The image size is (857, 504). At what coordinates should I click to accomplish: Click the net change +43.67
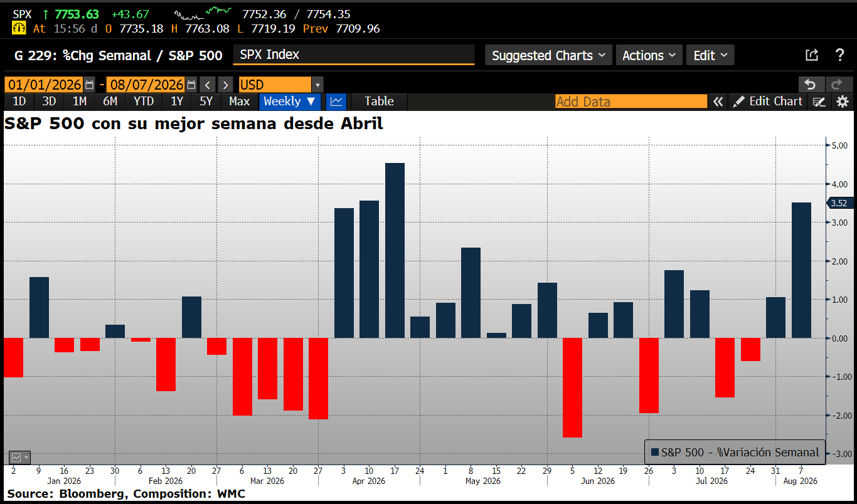click(130, 14)
